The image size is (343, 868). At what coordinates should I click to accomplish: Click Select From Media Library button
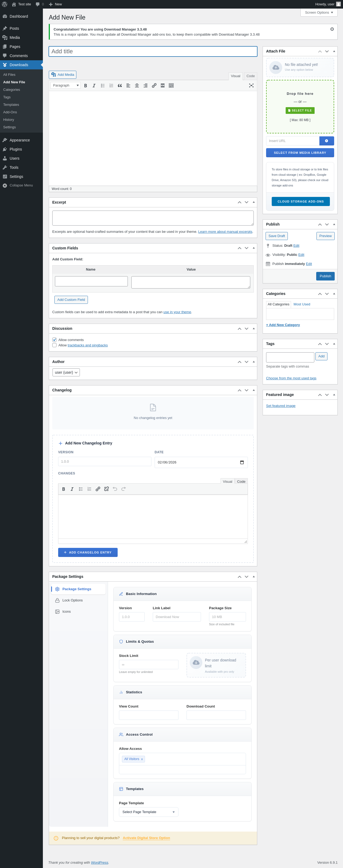[x=300, y=153]
